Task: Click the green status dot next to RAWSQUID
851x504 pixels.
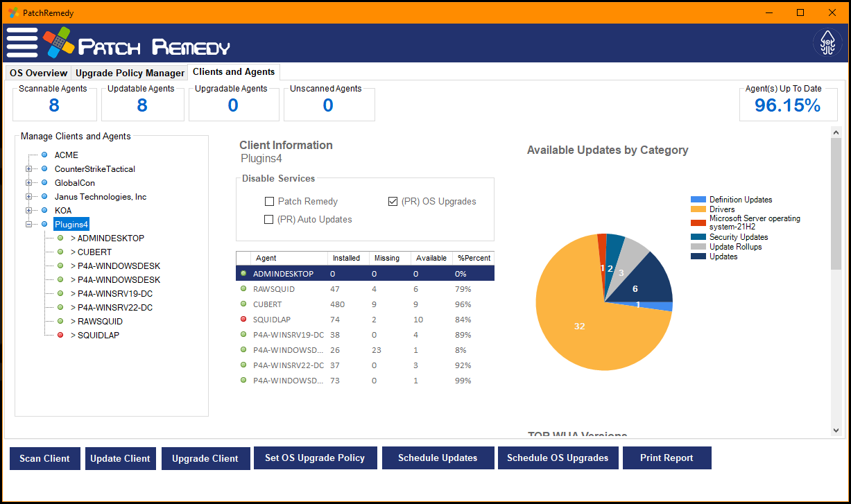Action: [x=243, y=288]
